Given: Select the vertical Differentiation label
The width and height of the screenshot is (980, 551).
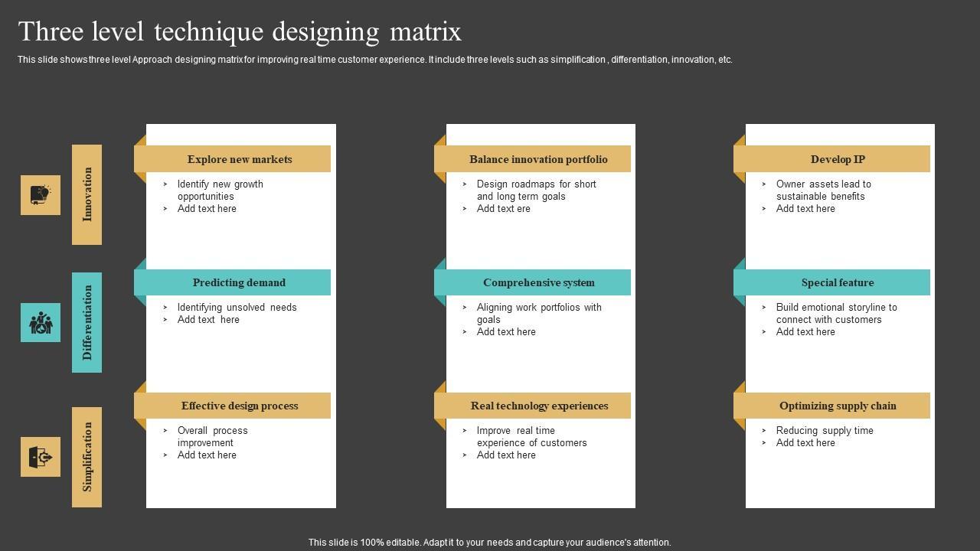Looking at the screenshot, I should 87,322.
